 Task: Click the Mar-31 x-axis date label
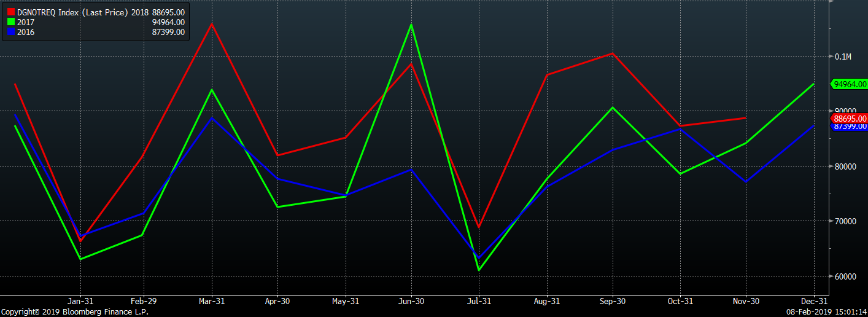click(212, 302)
